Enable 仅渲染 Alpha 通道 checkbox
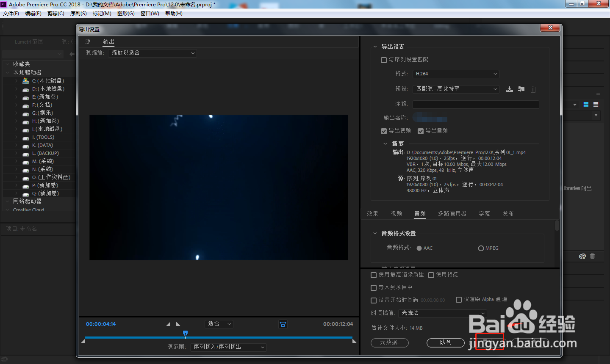Image resolution: width=610 pixels, height=364 pixels. pyautogui.click(x=459, y=300)
